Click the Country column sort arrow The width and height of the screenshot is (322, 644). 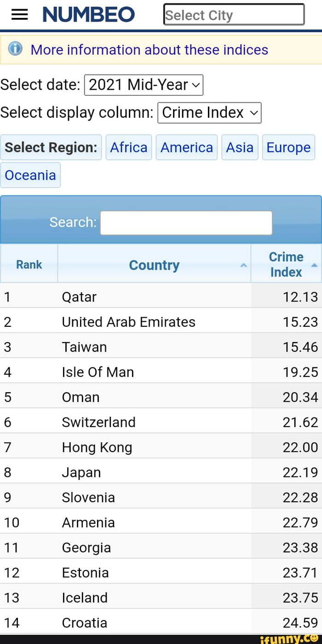coord(244,266)
